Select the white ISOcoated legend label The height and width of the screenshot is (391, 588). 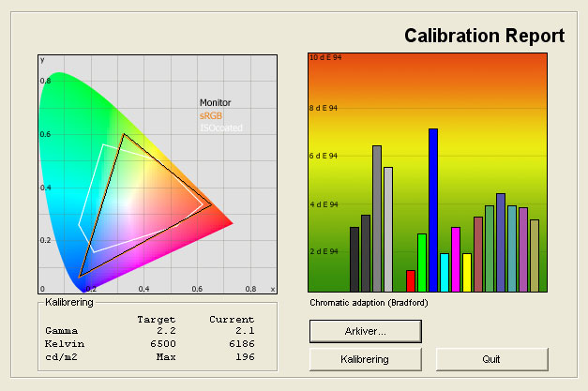coord(219,128)
